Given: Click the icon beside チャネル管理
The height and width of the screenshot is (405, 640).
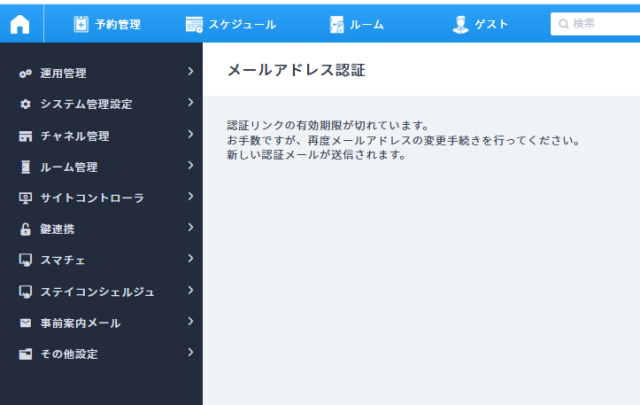Looking at the screenshot, I should click(x=26, y=136).
